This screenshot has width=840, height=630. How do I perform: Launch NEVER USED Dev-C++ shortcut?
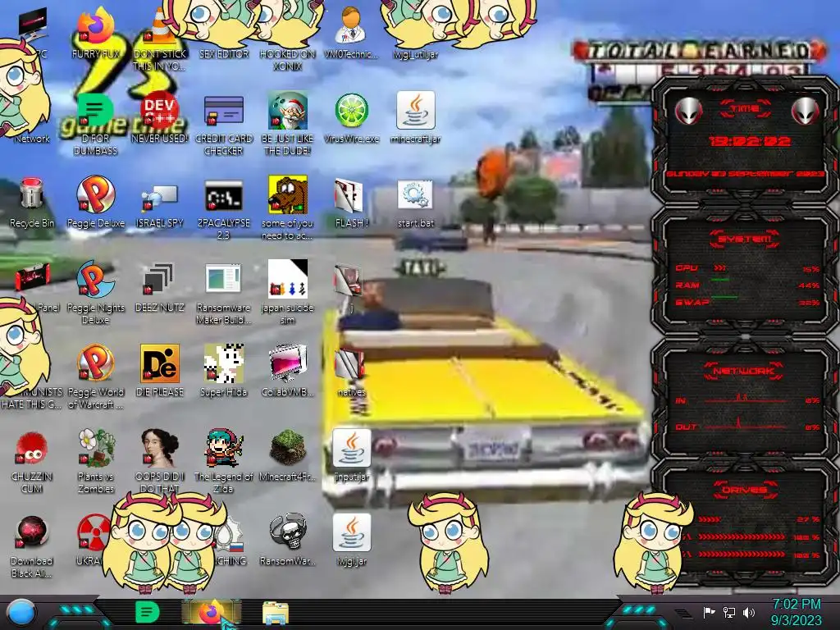pyautogui.click(x=160, y=116)
